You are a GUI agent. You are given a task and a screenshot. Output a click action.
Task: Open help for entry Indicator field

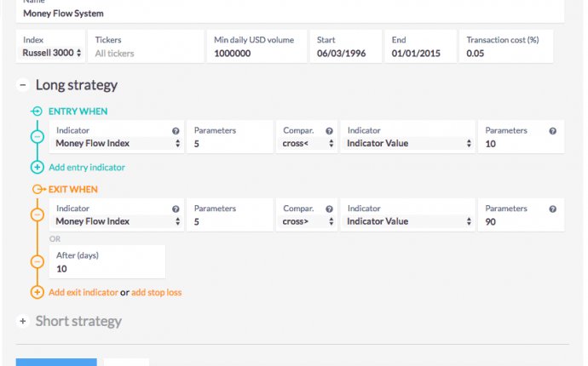pos(176,131)
